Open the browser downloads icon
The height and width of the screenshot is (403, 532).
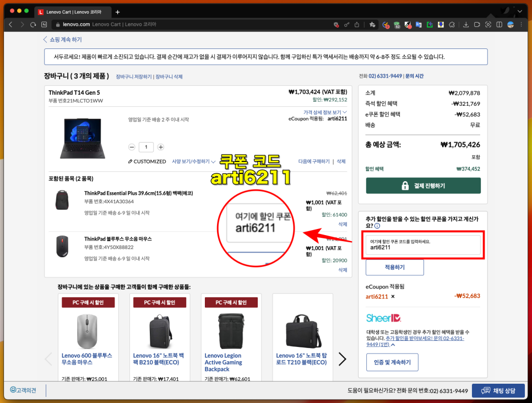pyautogui.click(x=466, y=24)
